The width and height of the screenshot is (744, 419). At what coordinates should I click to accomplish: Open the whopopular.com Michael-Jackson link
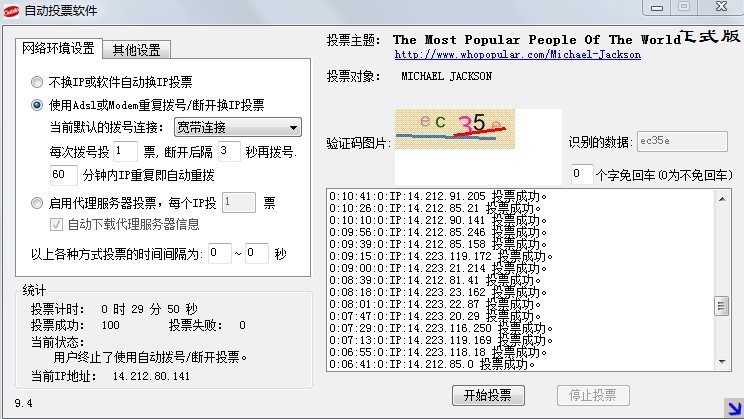[x=517, y=55]
